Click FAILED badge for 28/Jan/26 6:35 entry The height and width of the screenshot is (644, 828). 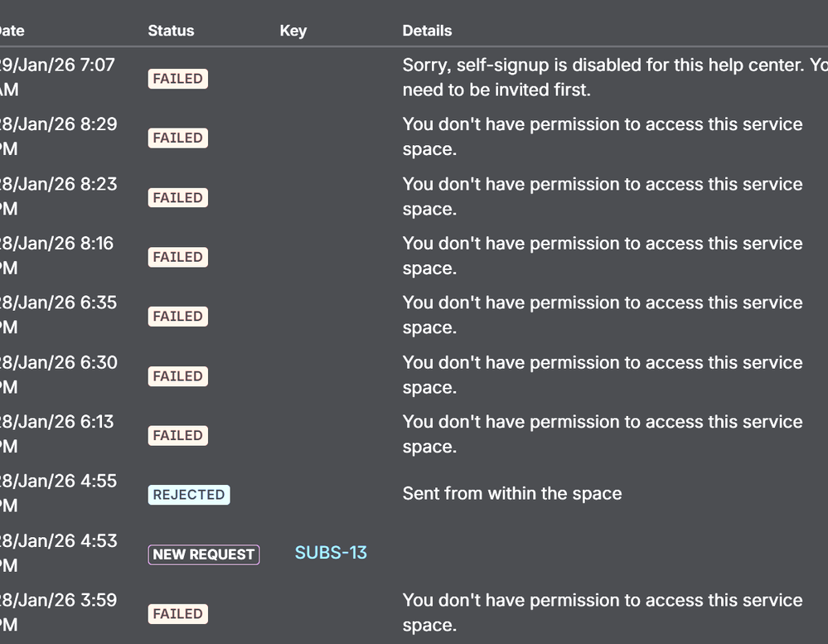(x=177, y=317)
